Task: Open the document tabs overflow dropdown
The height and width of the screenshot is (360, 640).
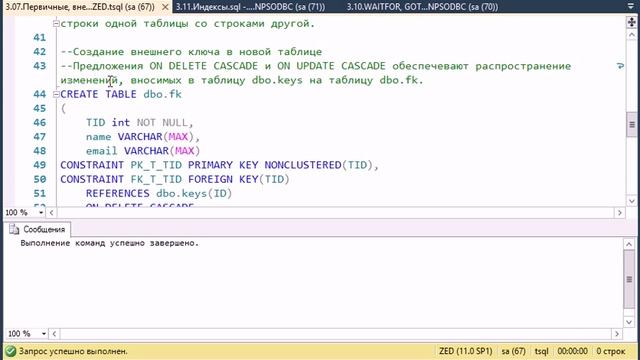Action: pyautogui.click(x=631, y=6)
